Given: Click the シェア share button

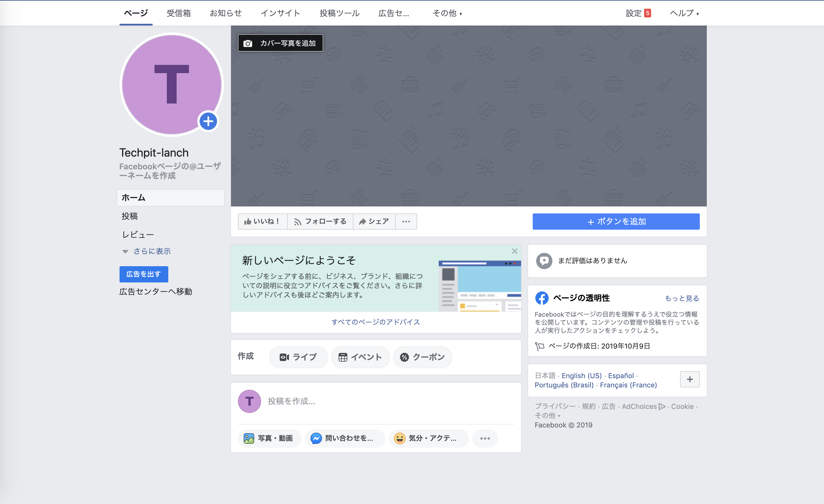Looking at the screenshot, I should click(374, 221).
